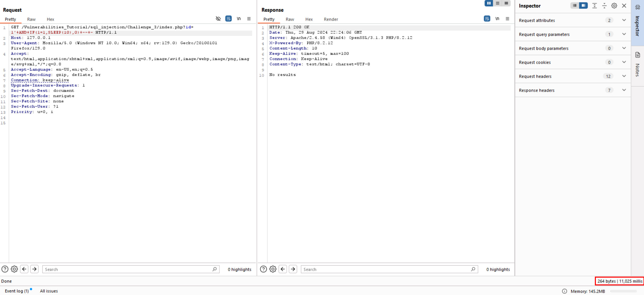Select side-by-side request/response layout
Screen dimensions: 644x295
489,3
